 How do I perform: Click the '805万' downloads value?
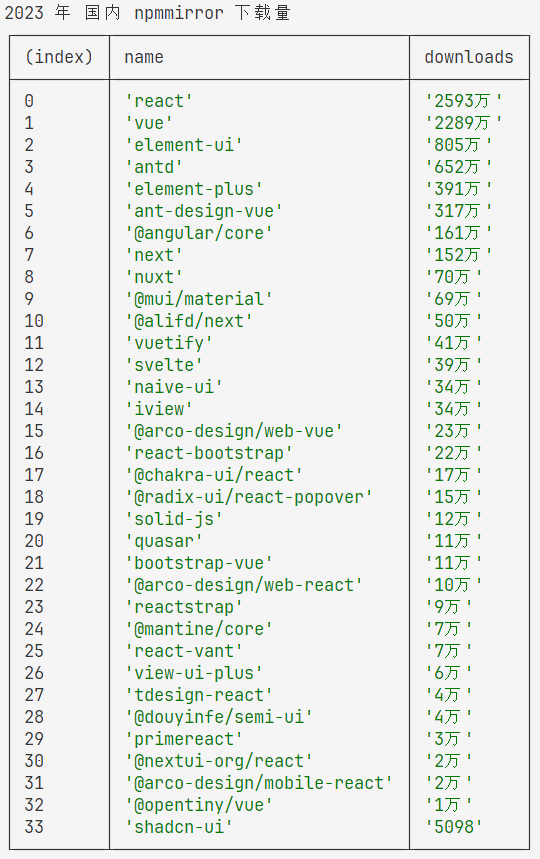[x=459, y=145]
